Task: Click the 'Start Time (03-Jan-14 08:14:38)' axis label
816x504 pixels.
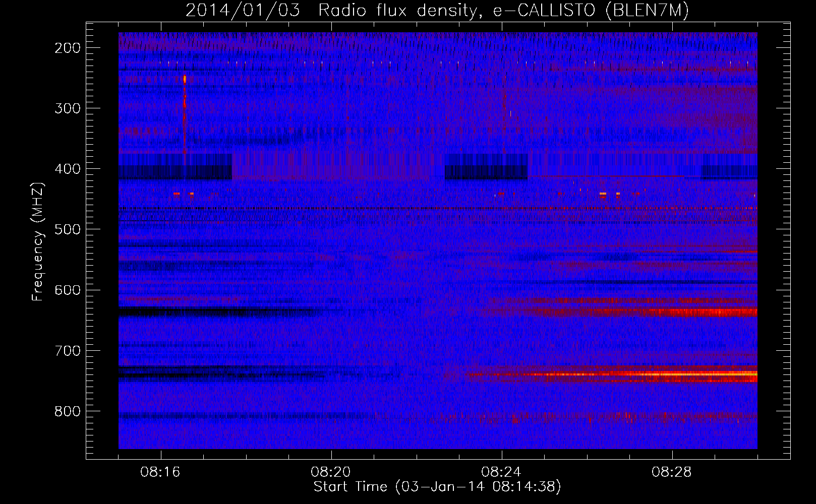Action: [x=437, y=487]
